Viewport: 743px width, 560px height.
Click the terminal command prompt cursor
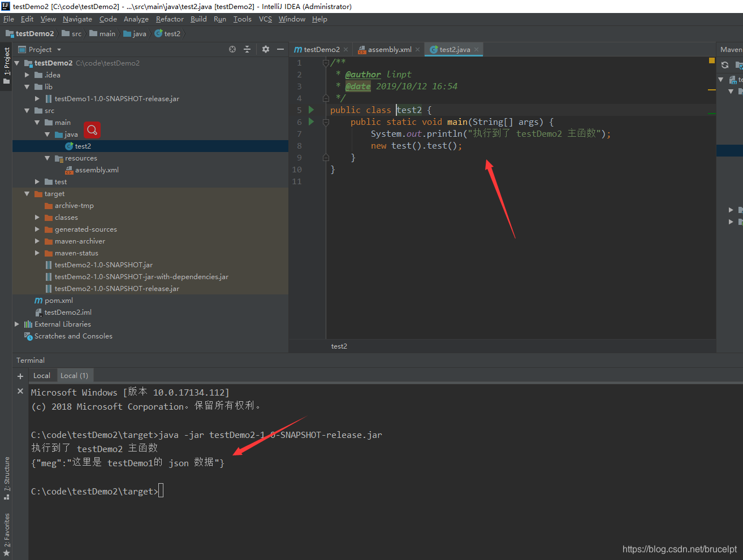click(161, 490)
